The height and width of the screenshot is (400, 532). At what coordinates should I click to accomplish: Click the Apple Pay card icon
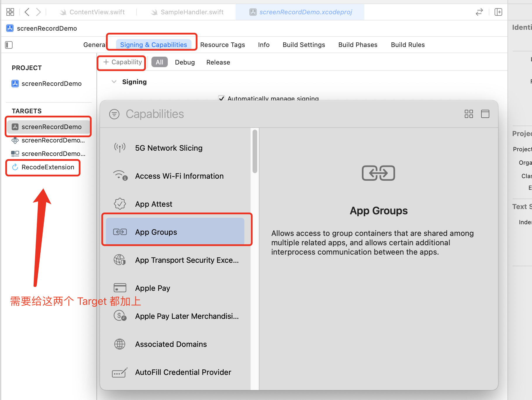[x=120, y=288]
